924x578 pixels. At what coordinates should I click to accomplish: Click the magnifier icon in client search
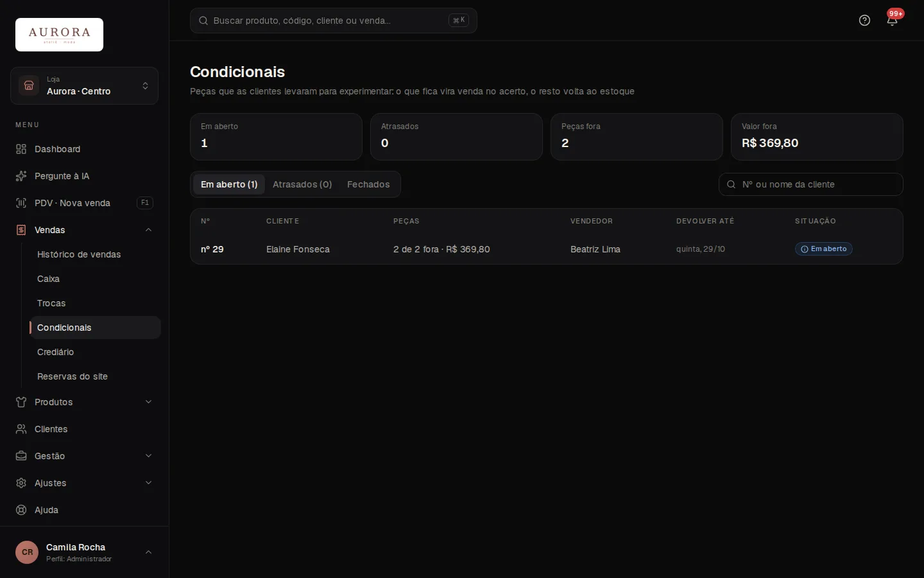pyautogui.click(x=731, y=184)
